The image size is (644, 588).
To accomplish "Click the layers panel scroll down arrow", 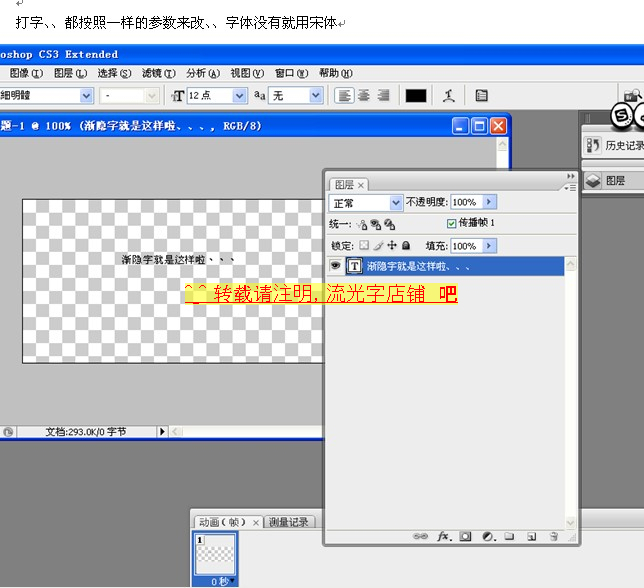I will [x=570, y=523].
